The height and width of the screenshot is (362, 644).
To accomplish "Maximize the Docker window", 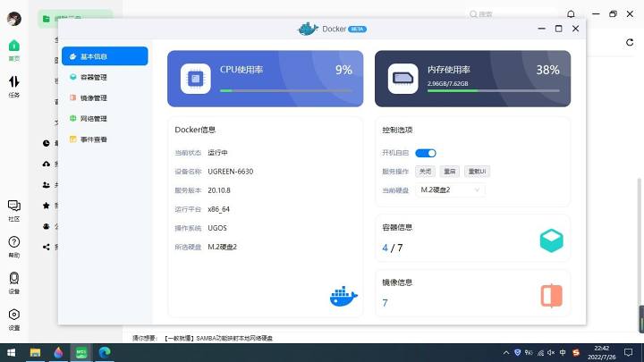I will coord(558,29).
